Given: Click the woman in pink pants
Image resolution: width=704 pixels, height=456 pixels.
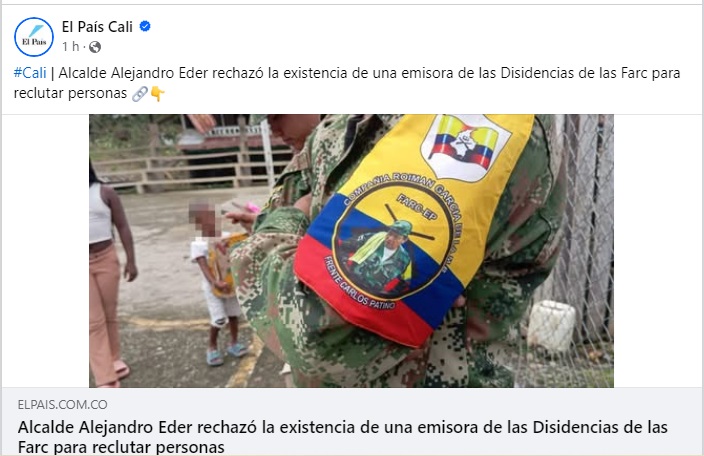Looking at the screenshot, I should (x=111, y=275).
